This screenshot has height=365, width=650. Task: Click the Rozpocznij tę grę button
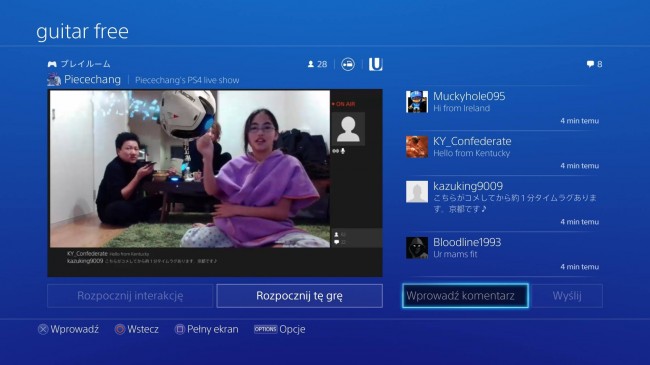(299, 296)
